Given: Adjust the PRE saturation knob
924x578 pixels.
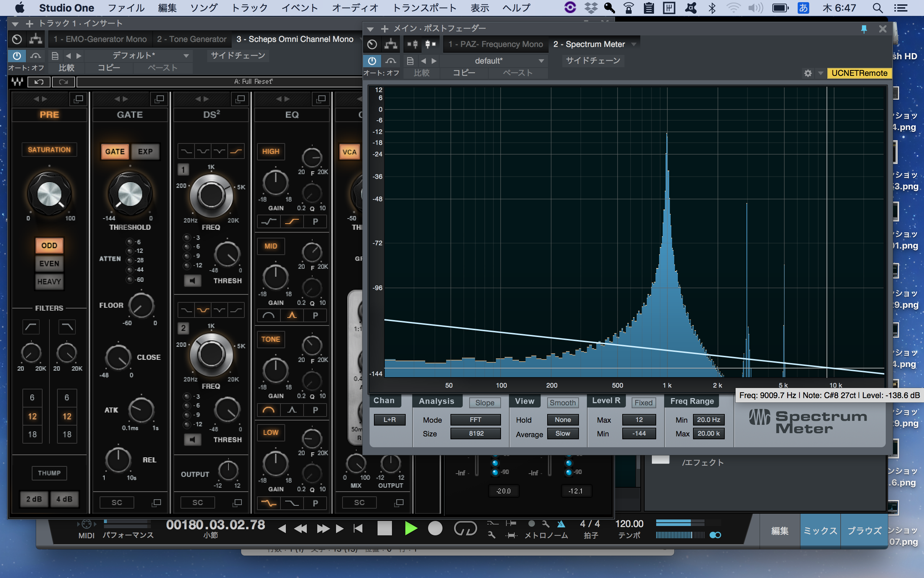Looking at the screenshot, I should 49,194.
